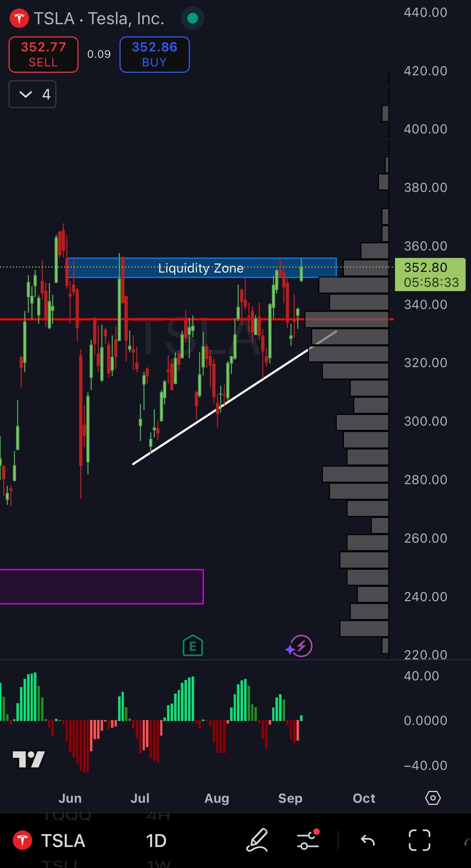The image size is (471, 868).
Task: Tap the green market status dot
Action: coord(193,18)
